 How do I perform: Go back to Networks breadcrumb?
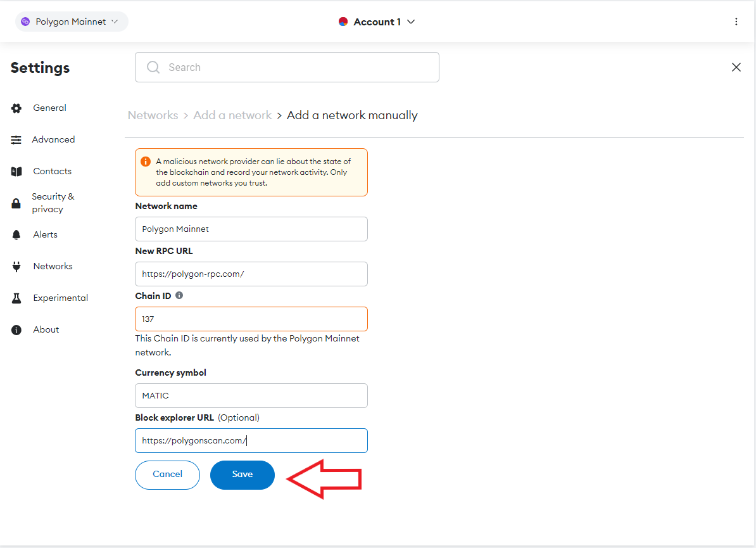tap(153, 115)
